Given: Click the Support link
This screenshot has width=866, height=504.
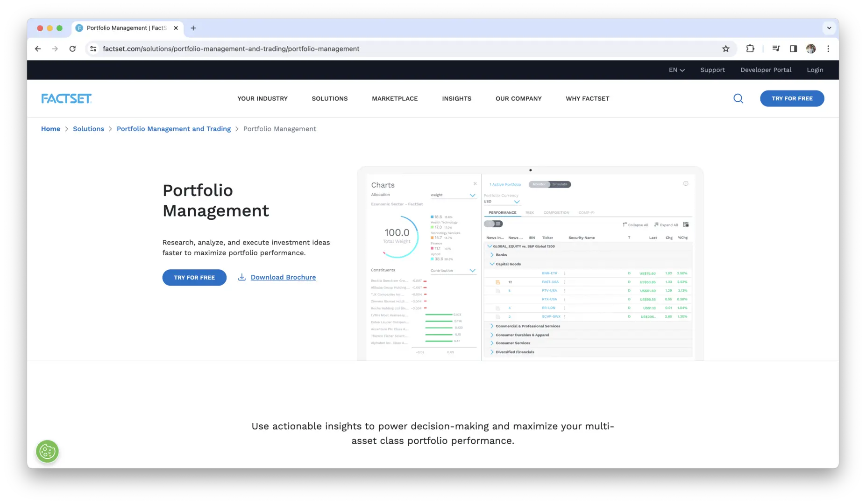Looking at the screenshot, I should pyautogui.click(x=712, y=70).
